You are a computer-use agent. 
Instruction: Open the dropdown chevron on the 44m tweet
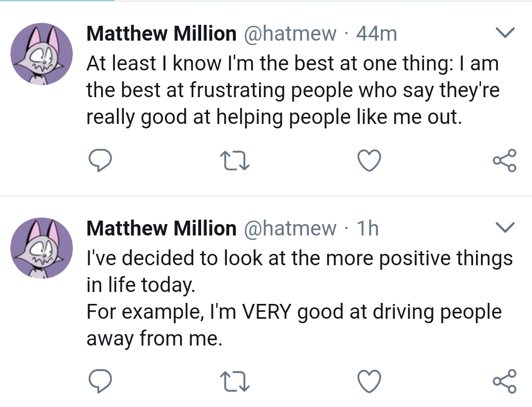(x=505, y=33)
